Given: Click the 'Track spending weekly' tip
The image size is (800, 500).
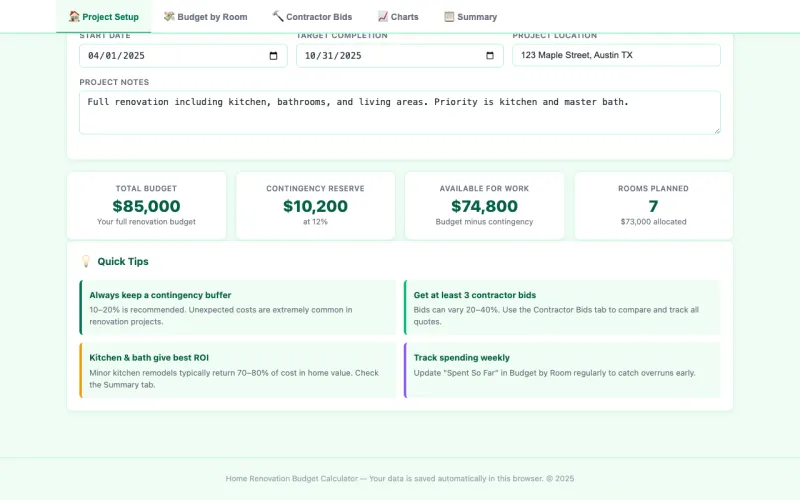Looking at the screenshot, I should coord(561,370).
